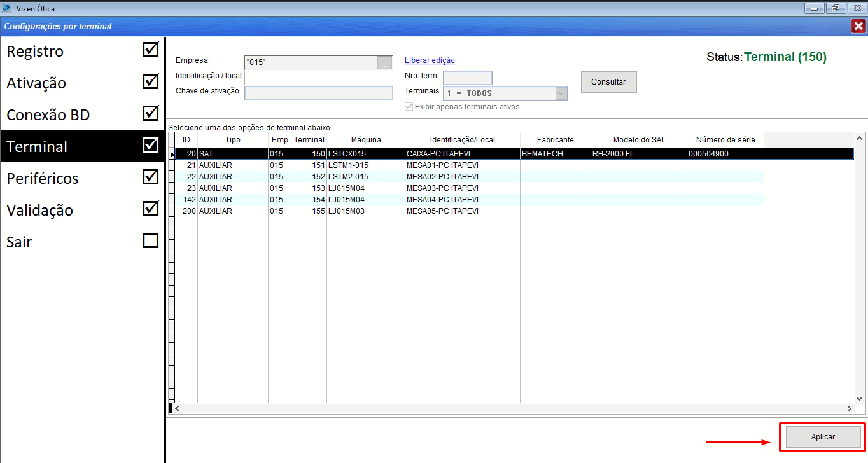Toggle the Periféricos step checkbox
868x463 pixels.
point(151,177)
